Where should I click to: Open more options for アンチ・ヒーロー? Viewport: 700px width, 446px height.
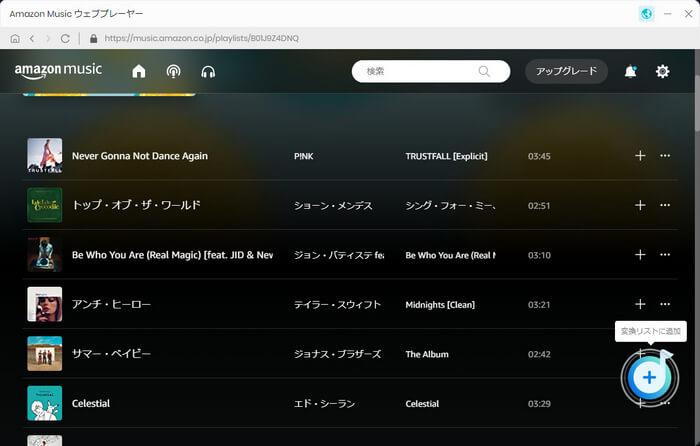click(665, 304)
